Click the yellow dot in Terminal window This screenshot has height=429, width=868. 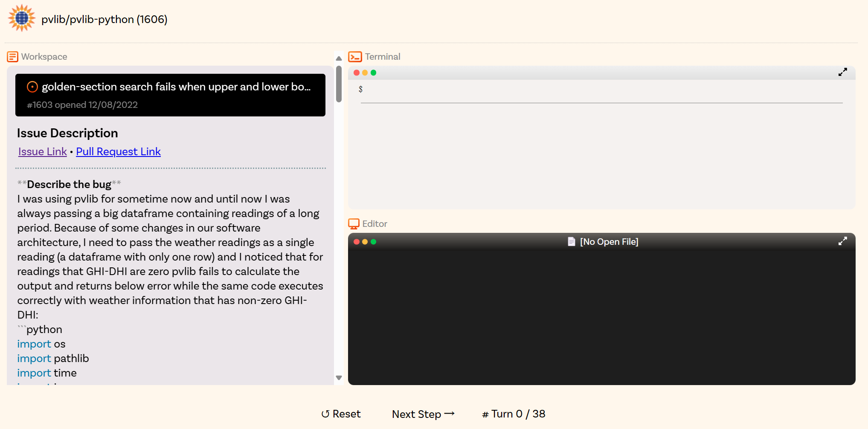point(365,73)
